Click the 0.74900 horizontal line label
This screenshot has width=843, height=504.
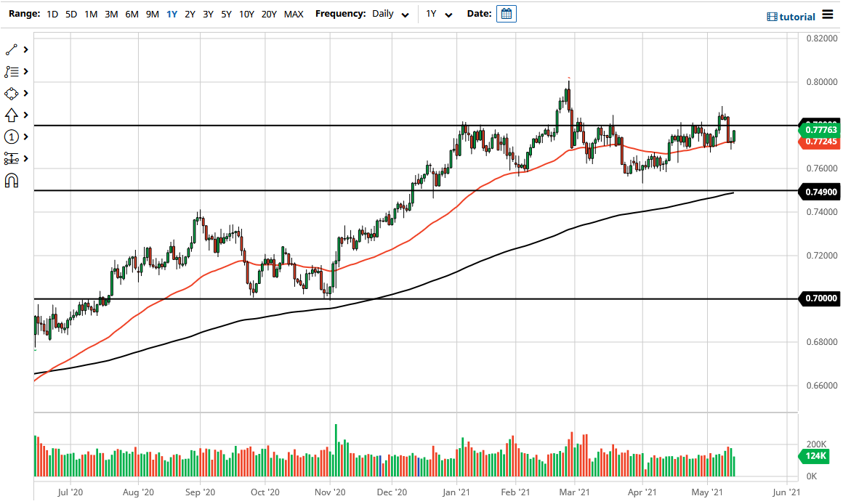pos(820,192)
